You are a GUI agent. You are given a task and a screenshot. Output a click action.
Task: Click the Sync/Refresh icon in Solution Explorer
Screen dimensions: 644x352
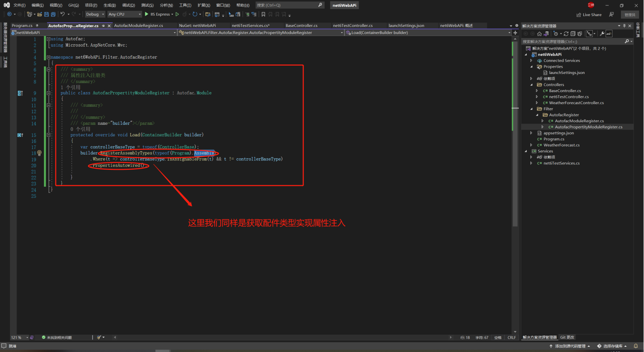click(566, 34)
